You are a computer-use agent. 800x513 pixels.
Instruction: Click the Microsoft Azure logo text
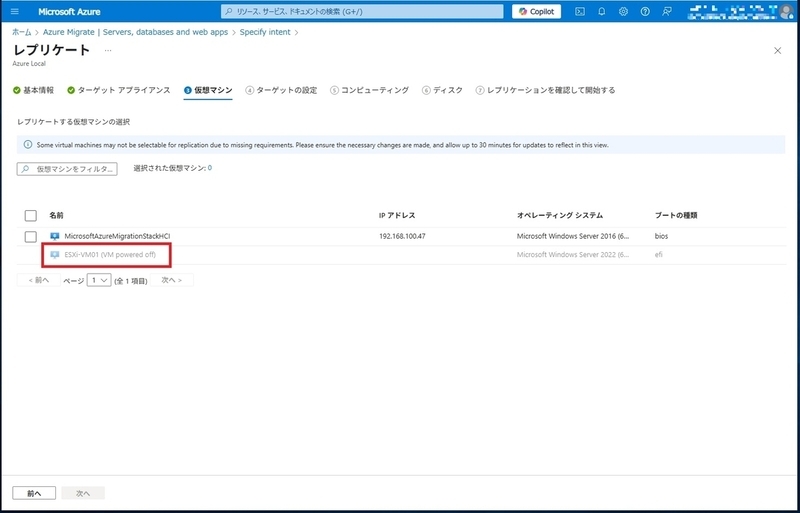[69, 12]
